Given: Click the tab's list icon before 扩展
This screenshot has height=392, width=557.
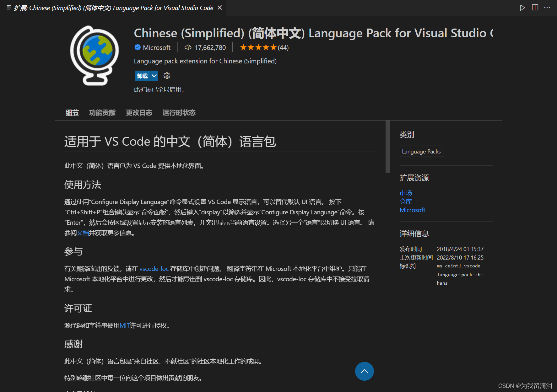Looking at the screenshot, I should coord(9,8).
